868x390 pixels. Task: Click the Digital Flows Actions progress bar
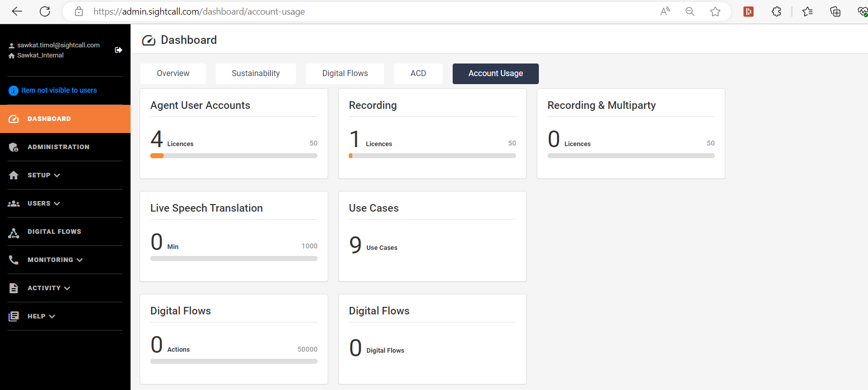234,361
